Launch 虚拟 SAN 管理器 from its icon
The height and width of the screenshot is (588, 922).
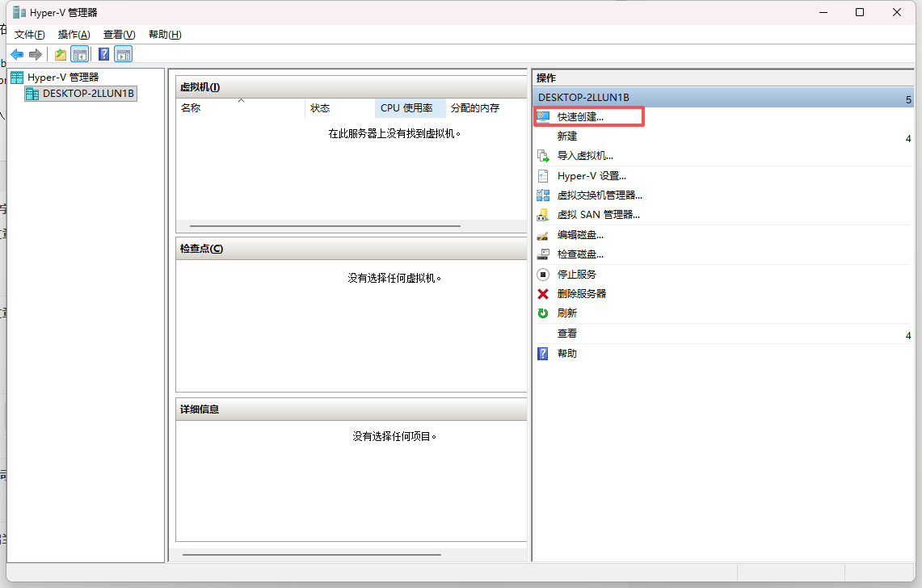point(543,215)
